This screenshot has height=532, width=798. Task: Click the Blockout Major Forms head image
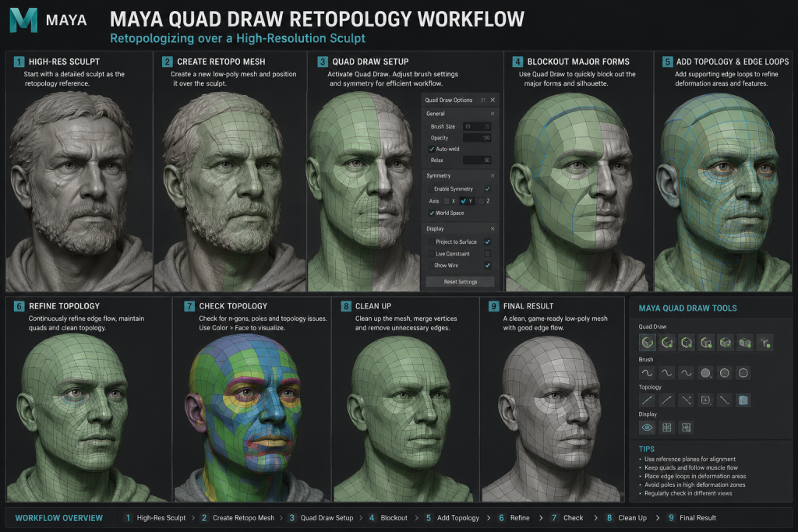click(577, 191)
